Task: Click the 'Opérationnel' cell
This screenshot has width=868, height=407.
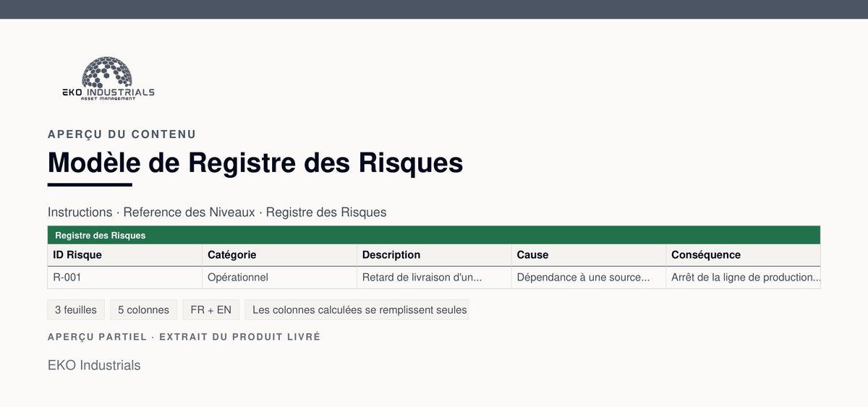Action: tap(279, 278)
